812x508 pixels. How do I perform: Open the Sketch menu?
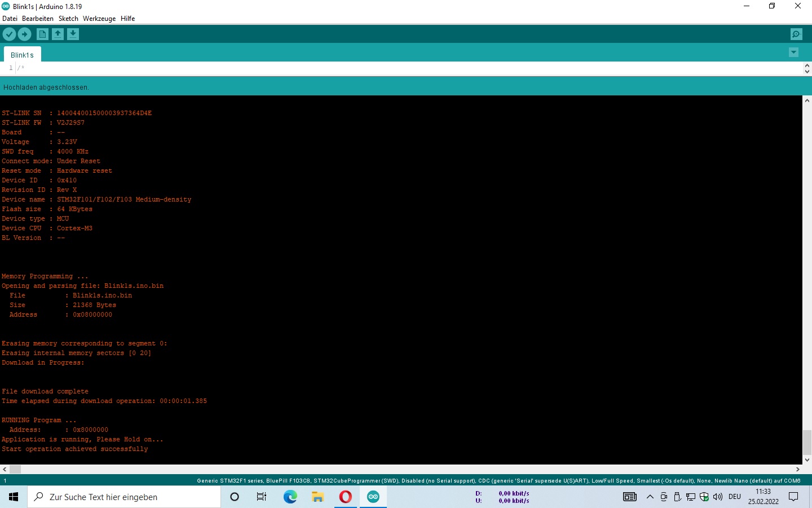pos(68,19)
